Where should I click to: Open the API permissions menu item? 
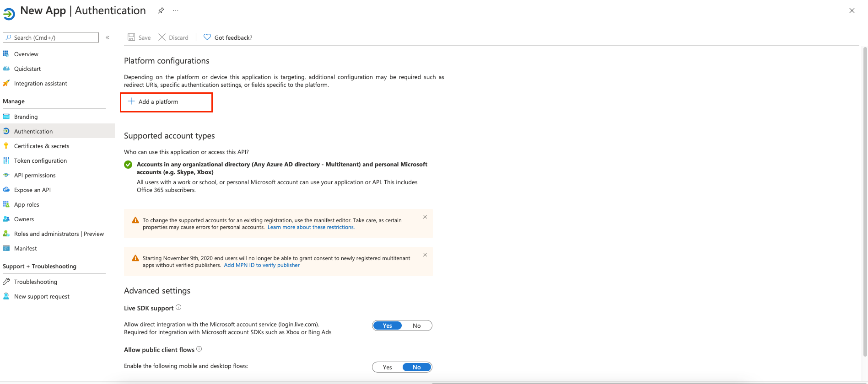35,176
